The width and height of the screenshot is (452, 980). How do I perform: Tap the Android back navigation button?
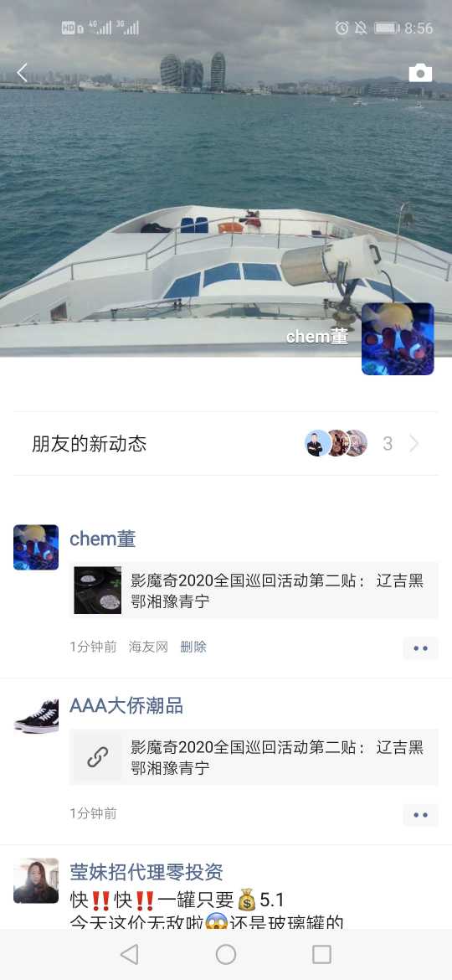coord(129,954)
